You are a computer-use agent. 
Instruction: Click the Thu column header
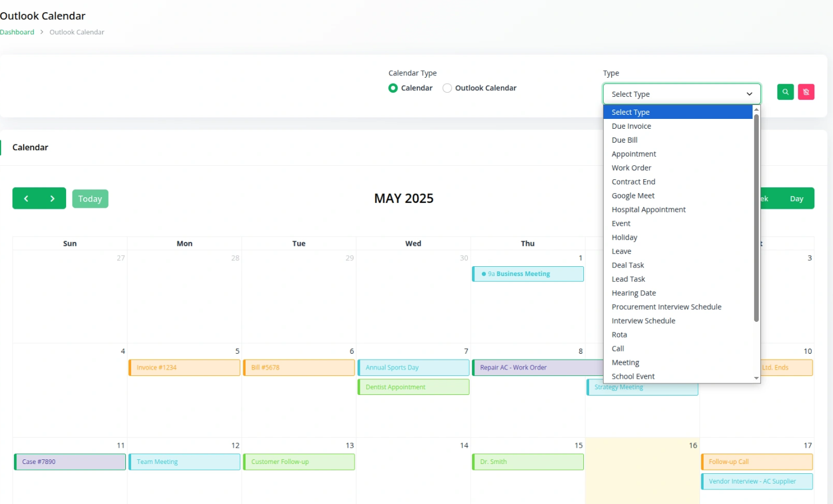[528, 244]
